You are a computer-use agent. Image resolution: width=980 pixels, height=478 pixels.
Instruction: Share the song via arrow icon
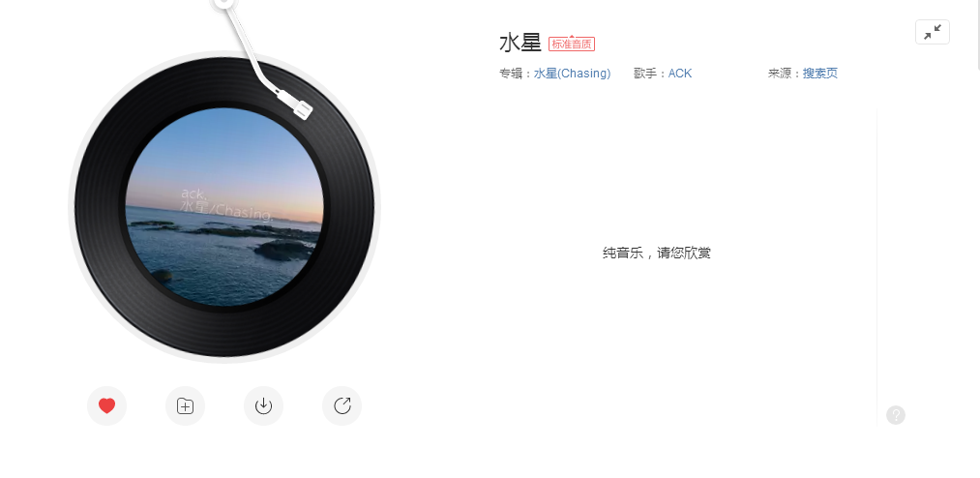(x=342, y=406)
